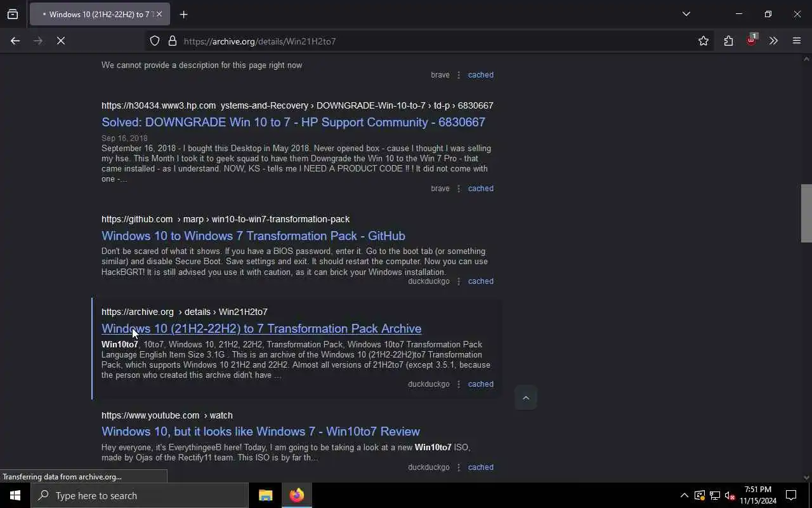Viewport: 812px width, 508px height.
Task: Open tracking protection shield icon
Action: coord(155,41)
